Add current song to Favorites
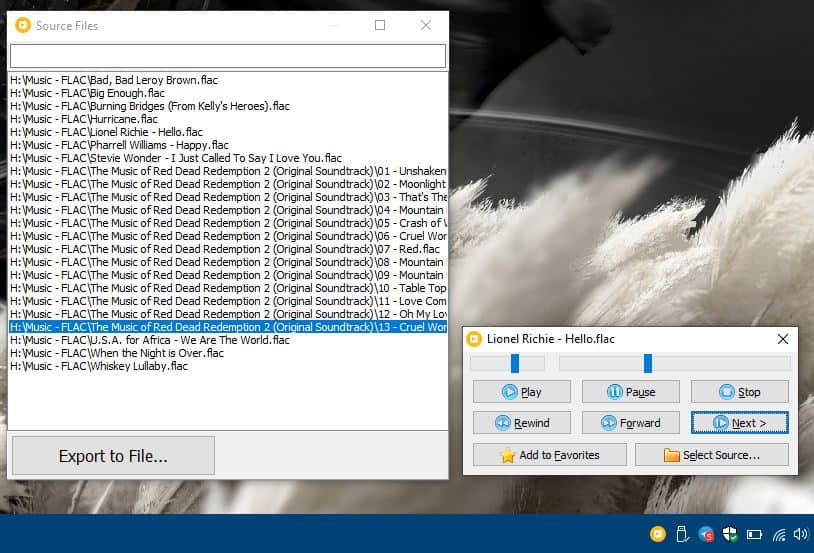814x553 pixels. (x=549, y=455)
